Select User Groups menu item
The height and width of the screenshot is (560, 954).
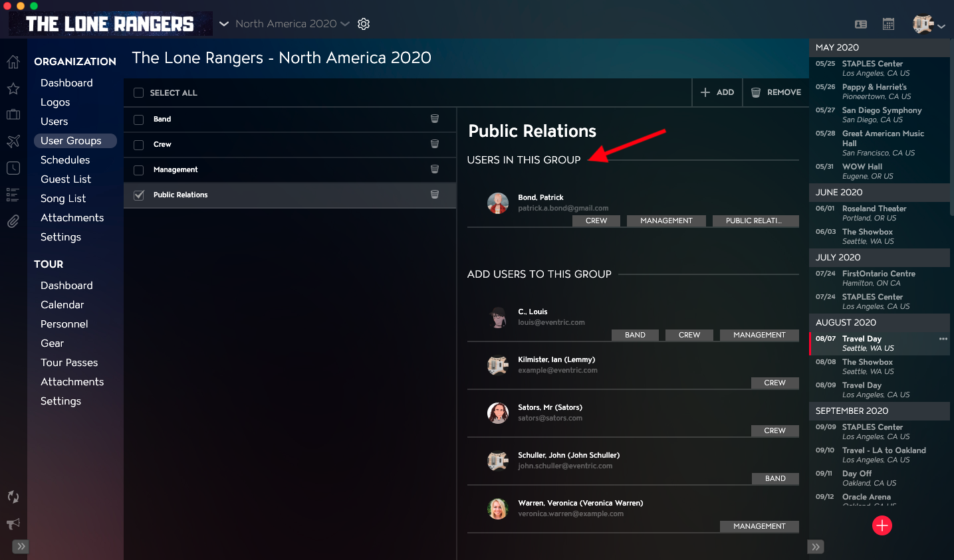click(75, 141)
